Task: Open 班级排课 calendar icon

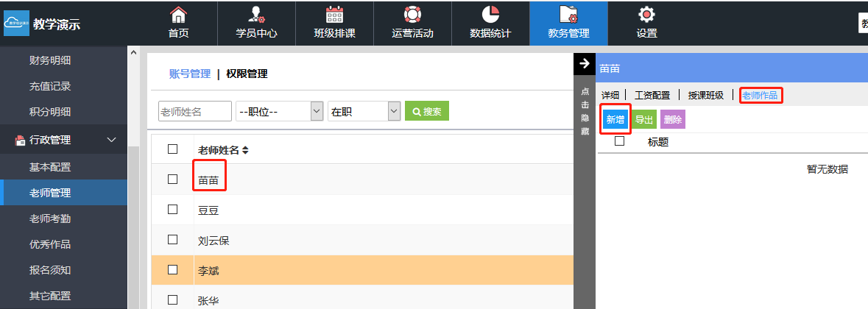Action: 334,15
